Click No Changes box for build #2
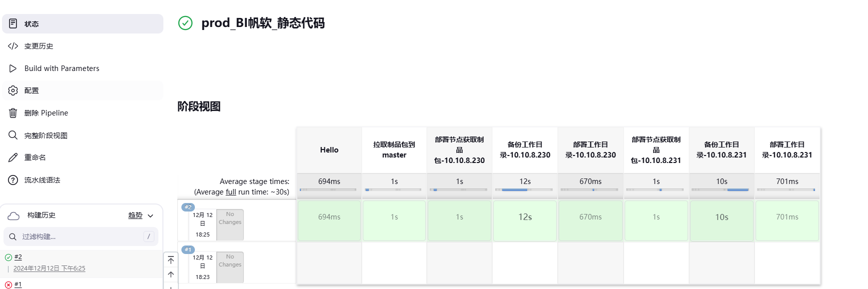Screen dimensions: 868x289 click(230, 224)
